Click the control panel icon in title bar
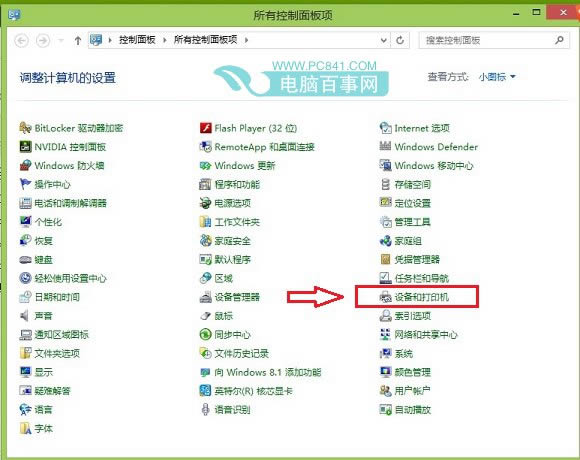This screenshot has width=580, height=460. [14, 15]
